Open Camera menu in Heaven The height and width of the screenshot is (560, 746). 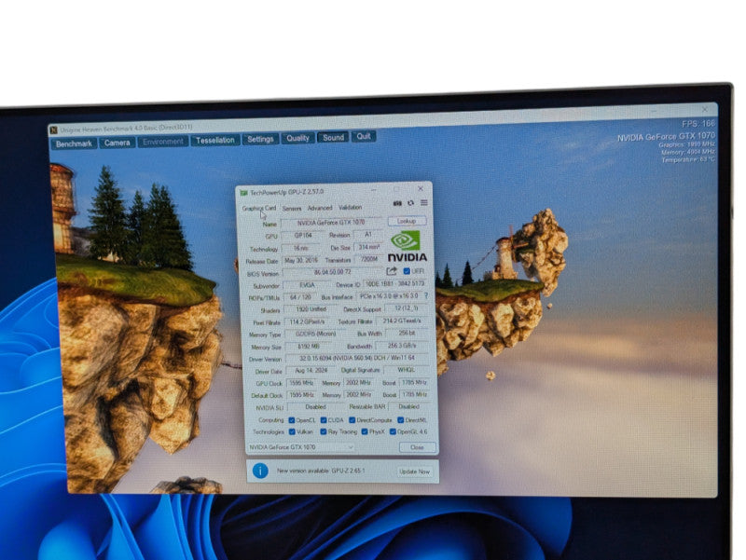point(117,143)
